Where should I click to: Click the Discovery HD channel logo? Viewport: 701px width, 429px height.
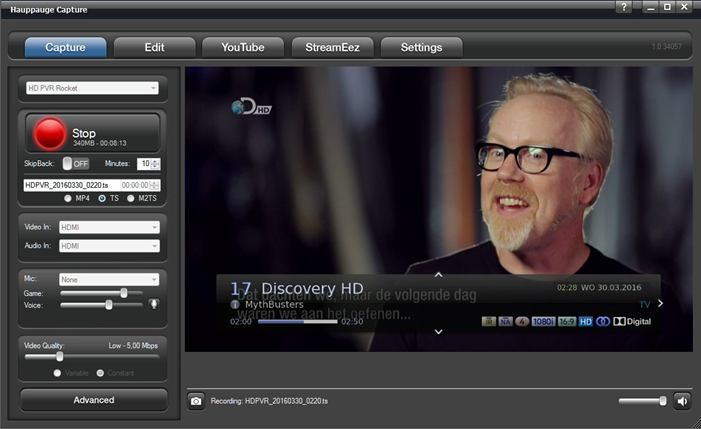pyautogui.click(x=251, y=106)
